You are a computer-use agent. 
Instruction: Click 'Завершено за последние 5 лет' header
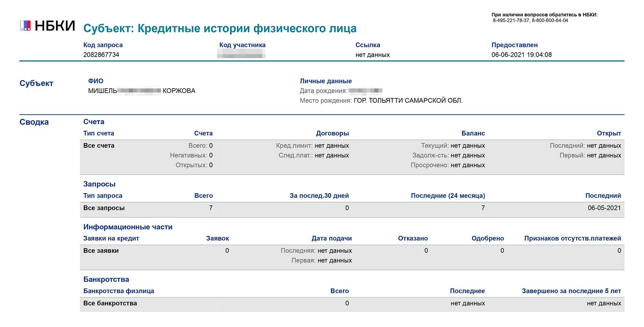pos(571,291)
